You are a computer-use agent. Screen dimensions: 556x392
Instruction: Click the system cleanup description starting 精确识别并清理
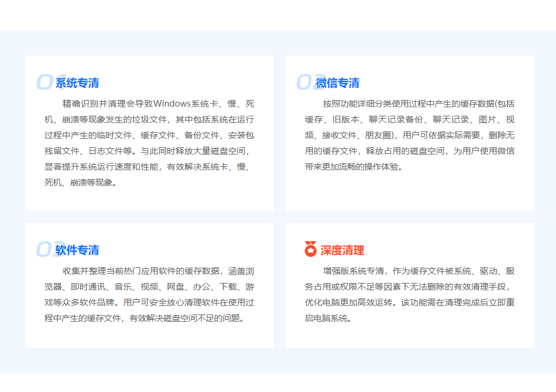(x=149, y=143)
